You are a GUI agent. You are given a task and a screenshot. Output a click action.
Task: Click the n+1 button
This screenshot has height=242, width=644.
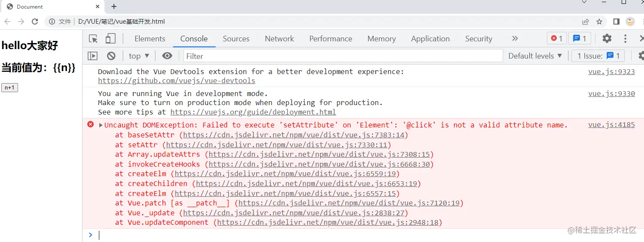tap(9, 88)
